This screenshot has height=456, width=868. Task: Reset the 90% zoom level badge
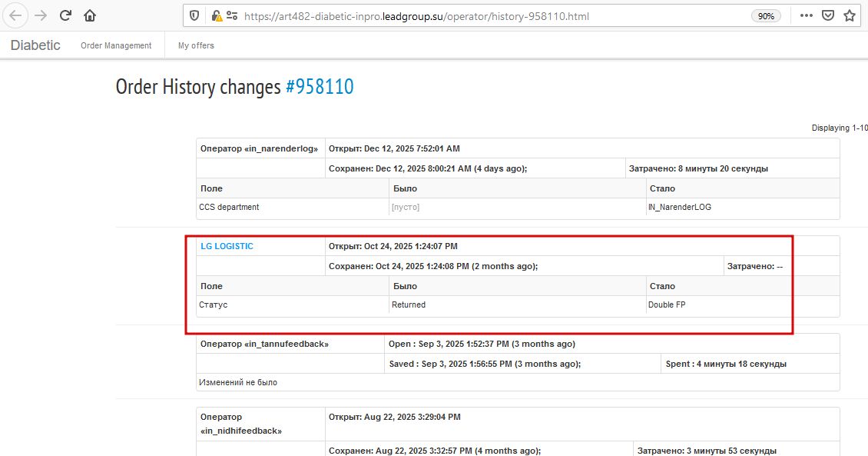[766, 16]
